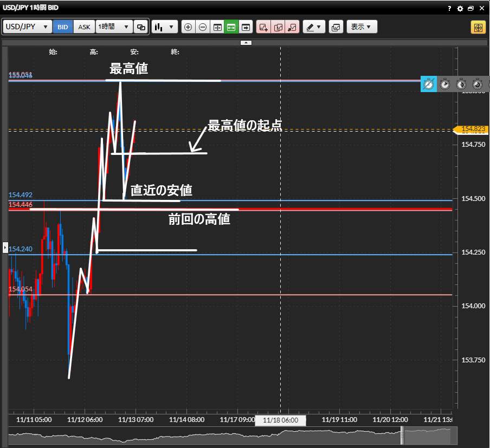
Task: Click the zoom in plus icon
Action: click(188, 27)
